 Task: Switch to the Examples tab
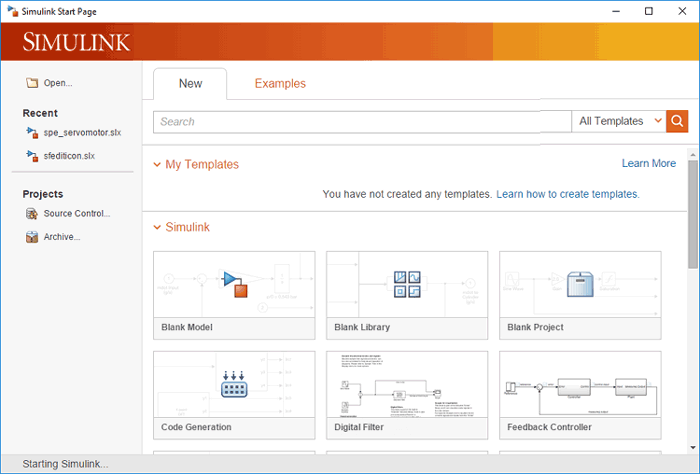280,83
